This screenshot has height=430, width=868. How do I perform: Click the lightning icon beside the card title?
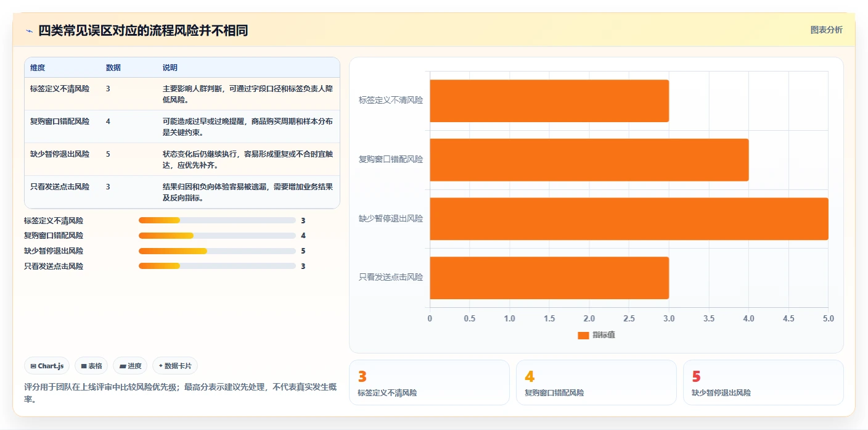click(x=29, y=31)
